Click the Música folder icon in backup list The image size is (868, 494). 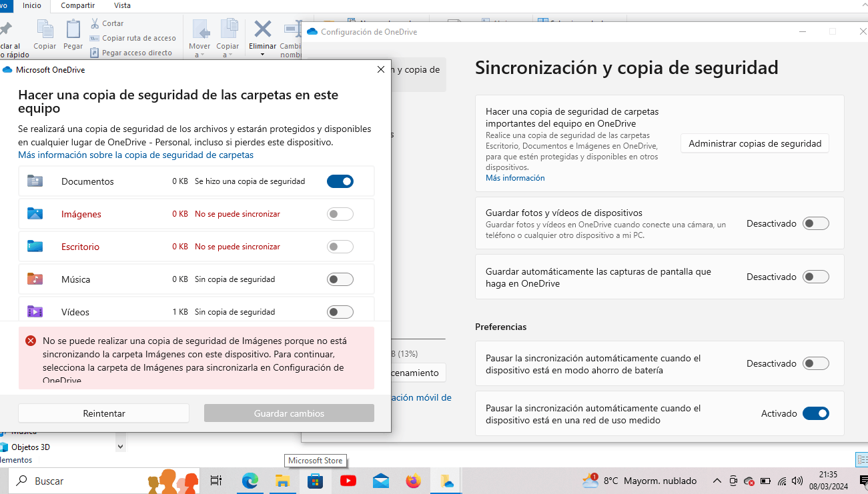click(35, 279)
